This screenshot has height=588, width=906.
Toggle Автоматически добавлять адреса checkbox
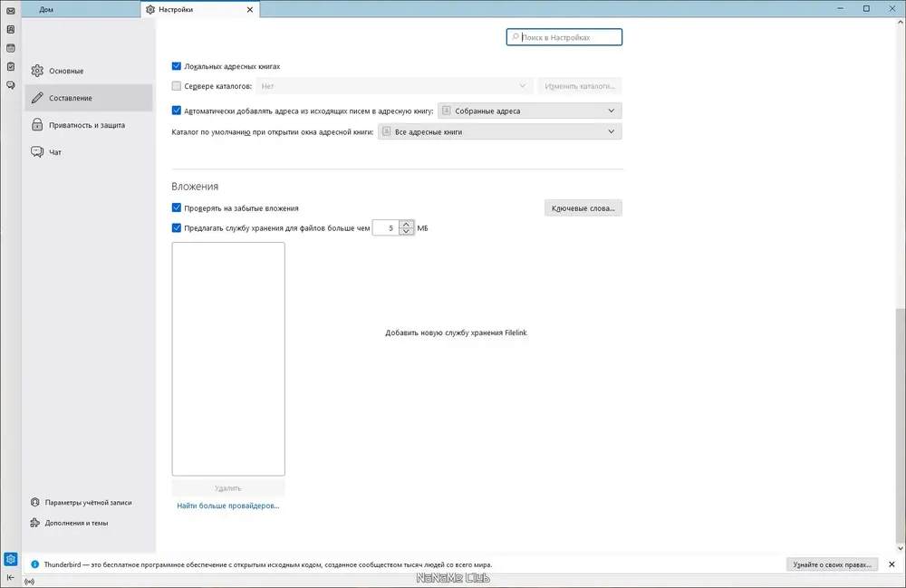(x=177, y=111)
